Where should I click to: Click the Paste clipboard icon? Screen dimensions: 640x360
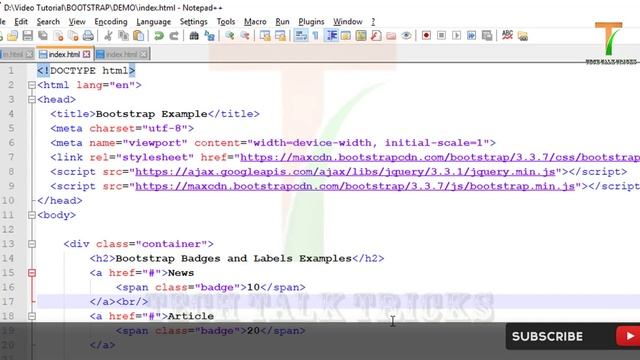(139, 36)
